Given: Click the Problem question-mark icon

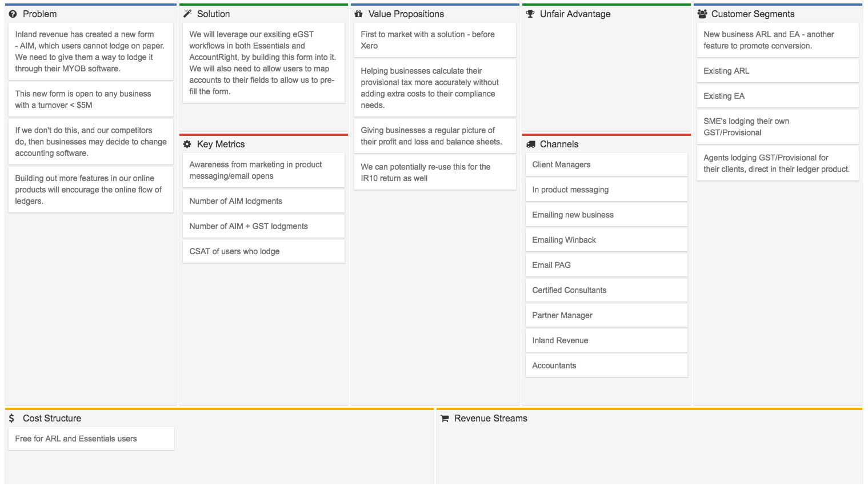Looking at the screenshot, I should tap(13, 14).
